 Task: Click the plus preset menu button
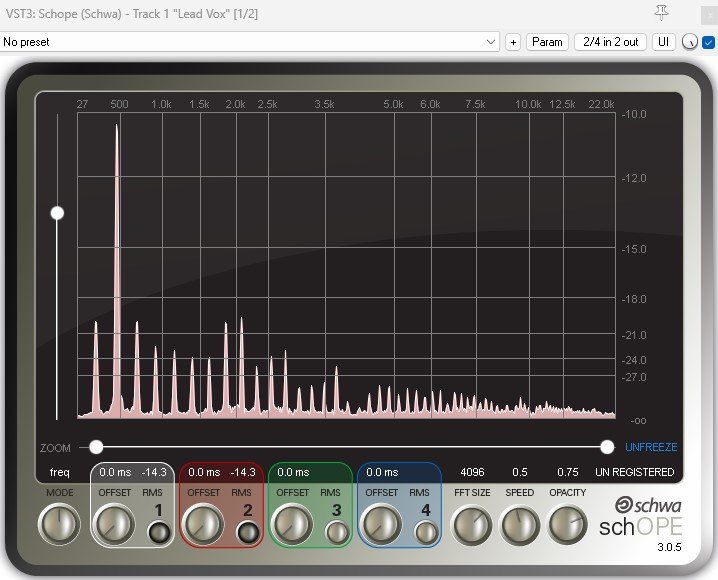point(513,42)
